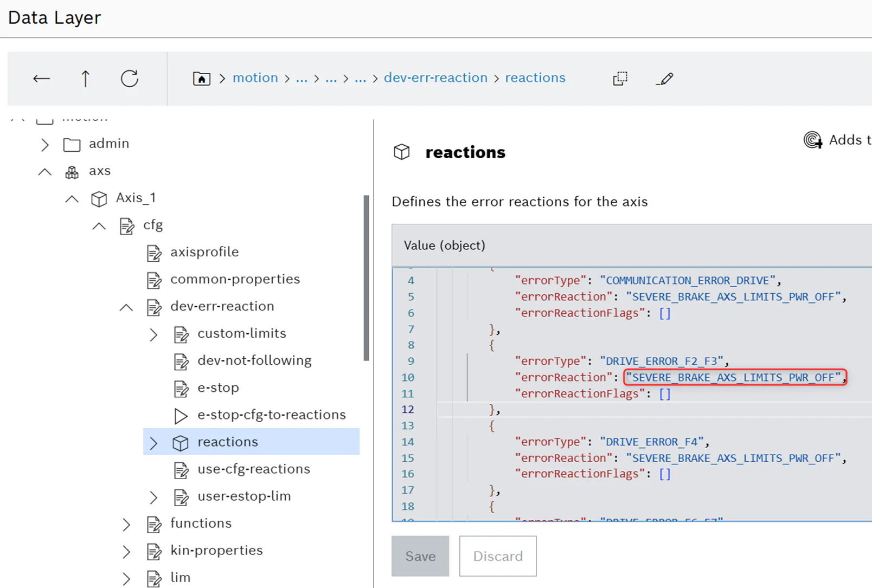Open dev-err-reaction breadcrumb link
Viewport: 872px width, 588px height.
click(x=435, y=78)
